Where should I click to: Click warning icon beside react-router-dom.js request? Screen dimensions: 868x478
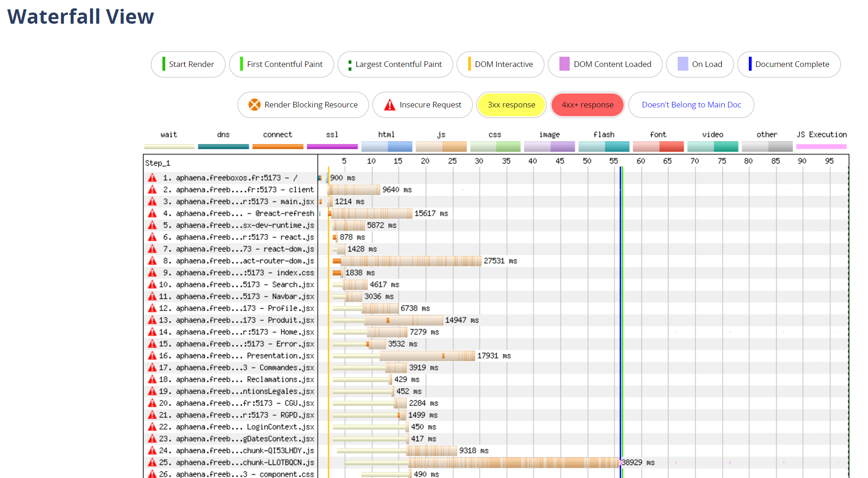[152, 261]
